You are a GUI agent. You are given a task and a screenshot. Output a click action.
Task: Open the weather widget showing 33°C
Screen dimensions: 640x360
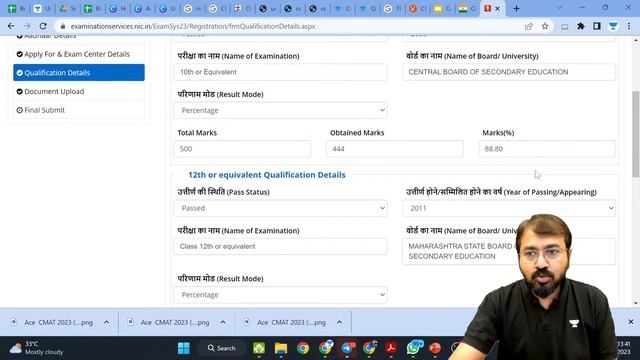(36, 348)
